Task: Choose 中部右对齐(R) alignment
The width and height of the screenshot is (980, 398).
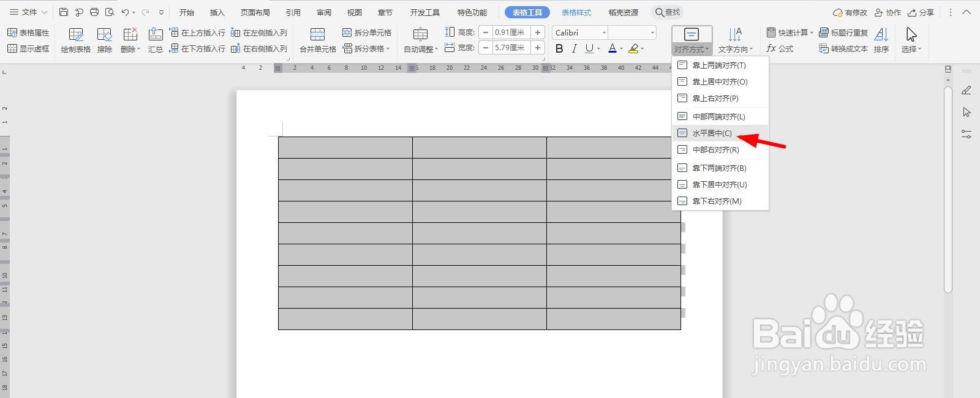Action: pos(720,149)
